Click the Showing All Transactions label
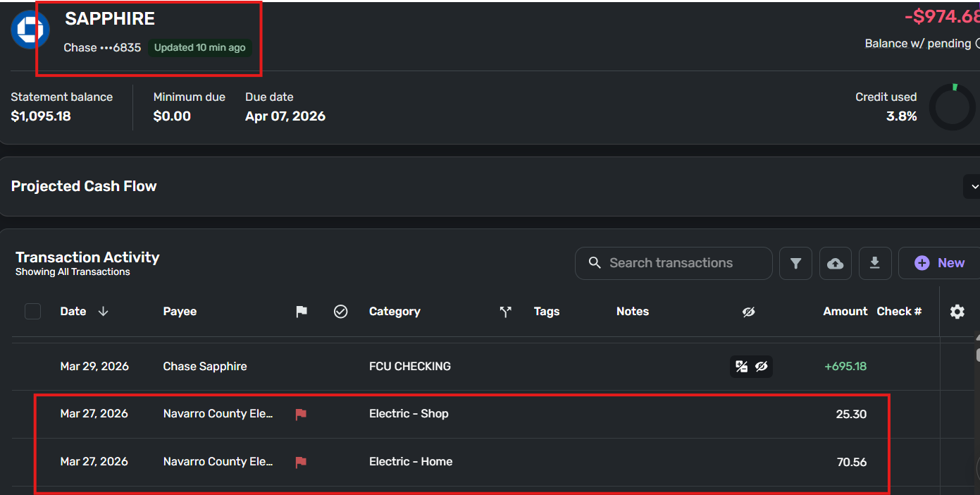Screen dimensions: 980x495 pos(73,272)
